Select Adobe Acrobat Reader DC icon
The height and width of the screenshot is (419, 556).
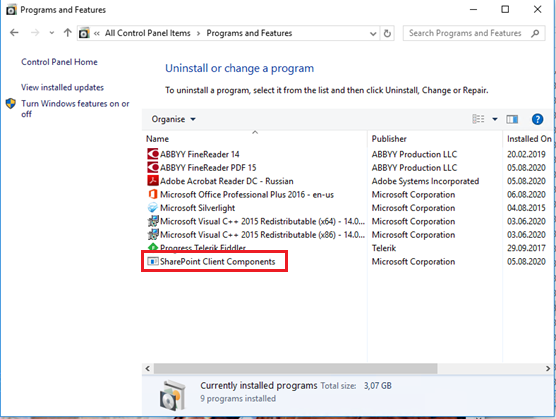pos(152,181)
